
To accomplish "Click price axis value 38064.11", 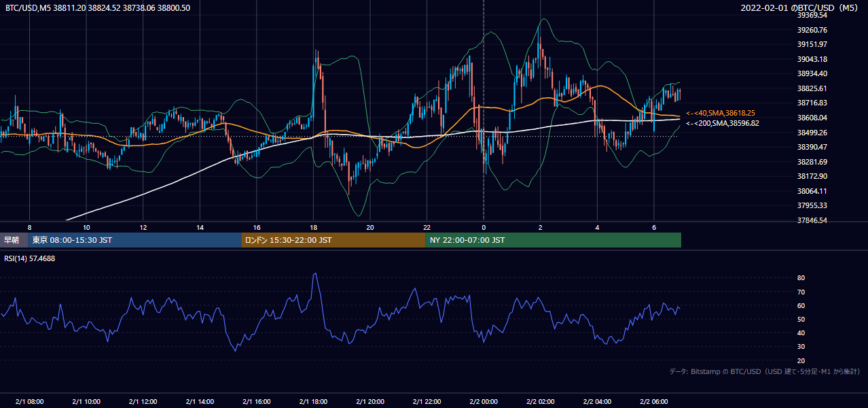I will (812, 191).
